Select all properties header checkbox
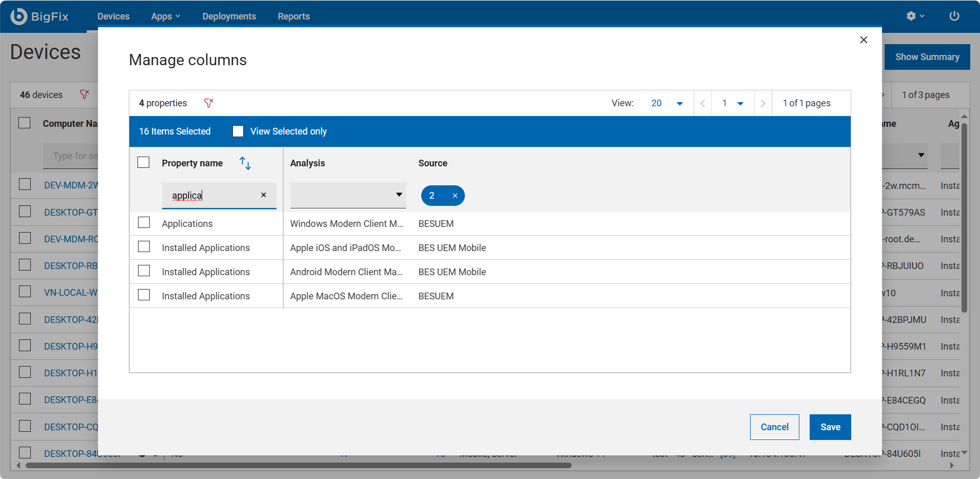 coord(144,163)
